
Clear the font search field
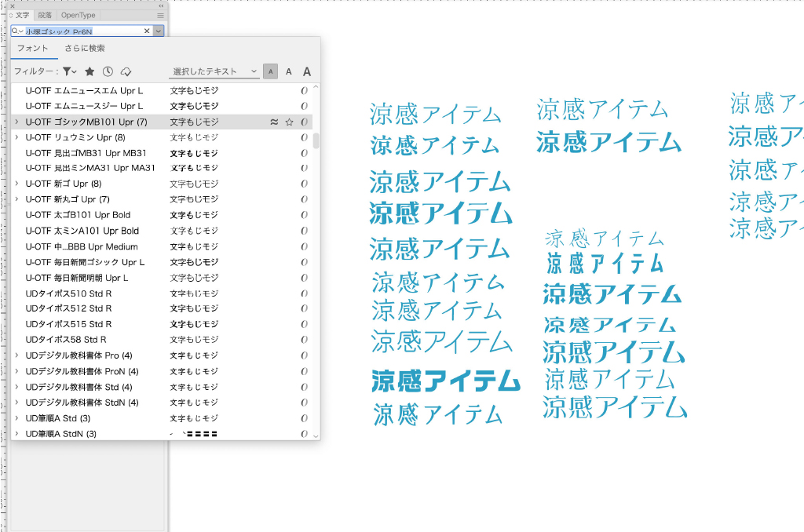click(x=147, y=31)
